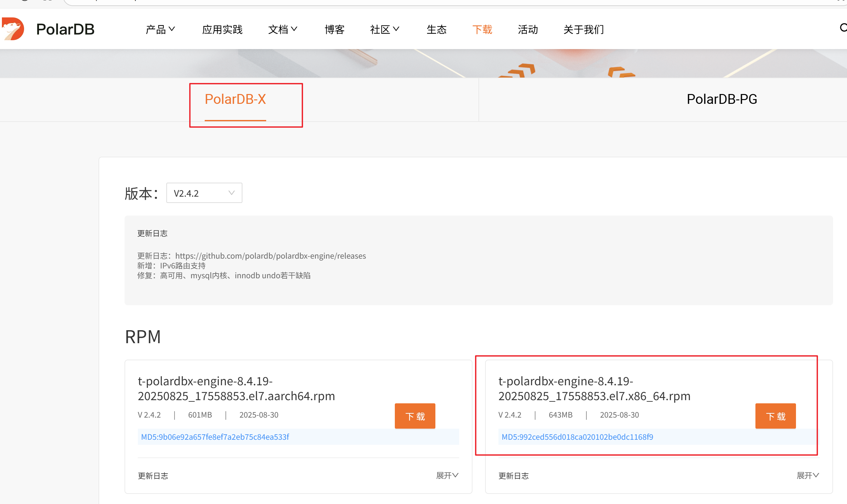Expand 更新日志 for the x86_64 package
This screenshot has width=847, height=504.
click(808, 476)
